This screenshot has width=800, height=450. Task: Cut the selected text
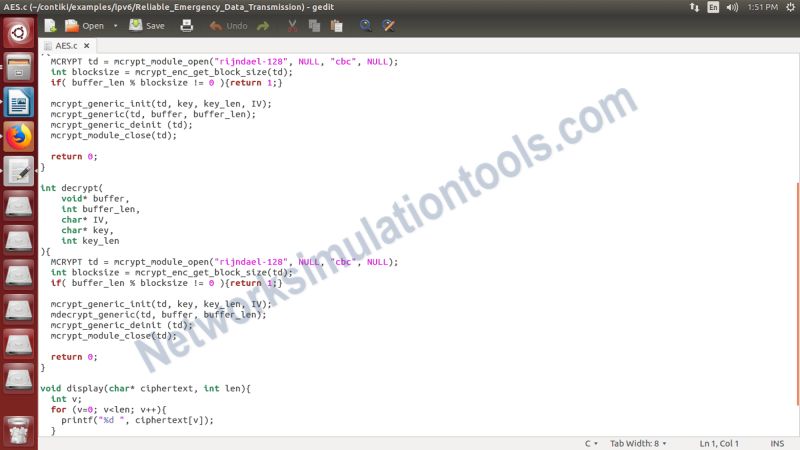click(292, 26)
